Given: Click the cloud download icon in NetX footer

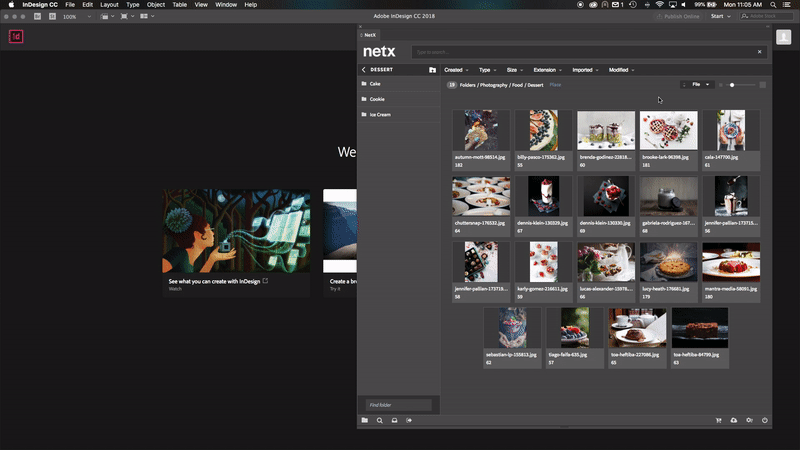Looking at the screenshot, I should pyautogui.click(x=734, y=420).
